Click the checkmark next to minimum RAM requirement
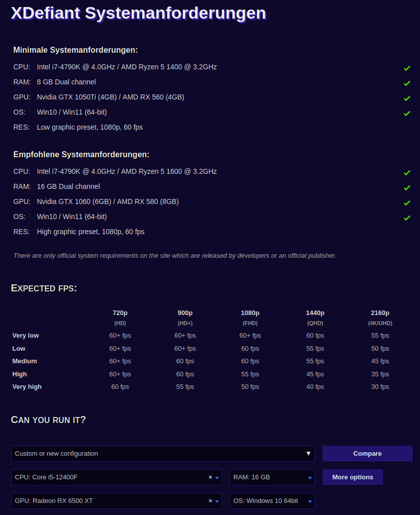This screenshot has height=515, width=420. (407, 83)
